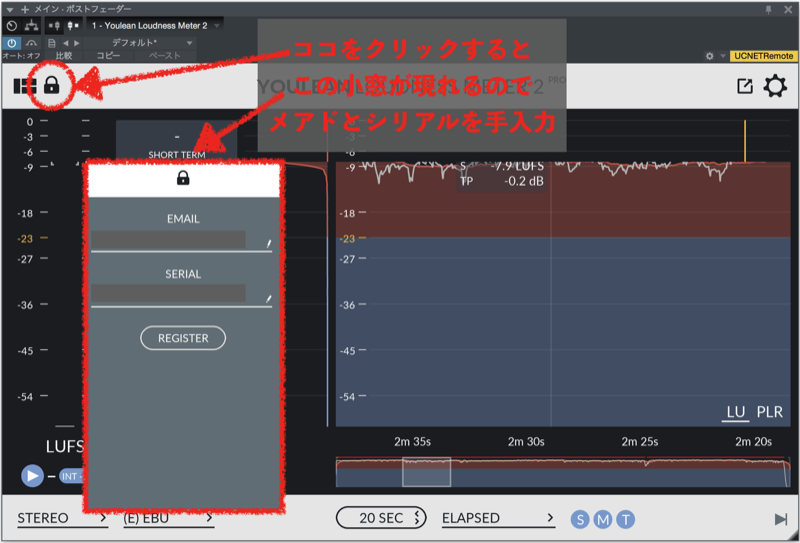Click the yellow UCNETRemote button

[x=763, y=56]
